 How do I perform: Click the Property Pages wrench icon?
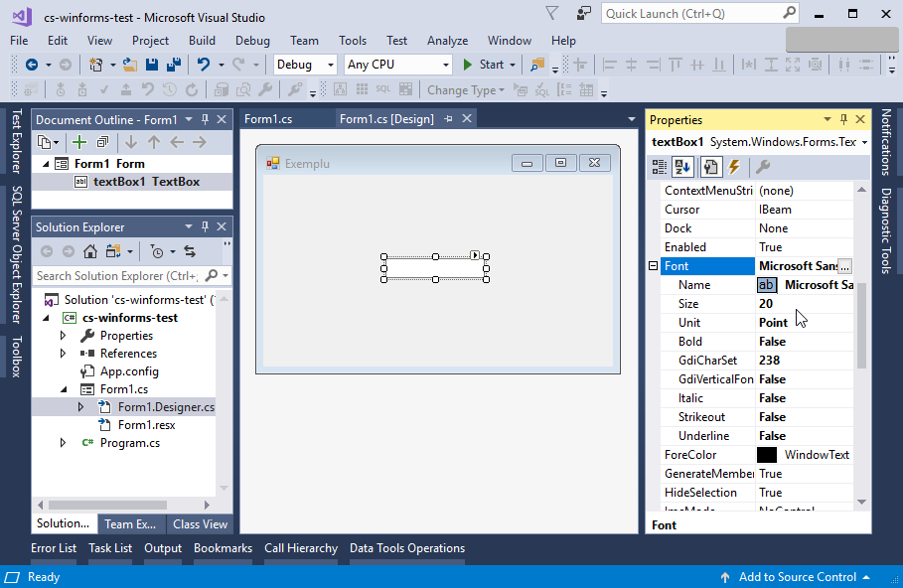[x=763, y=167]
